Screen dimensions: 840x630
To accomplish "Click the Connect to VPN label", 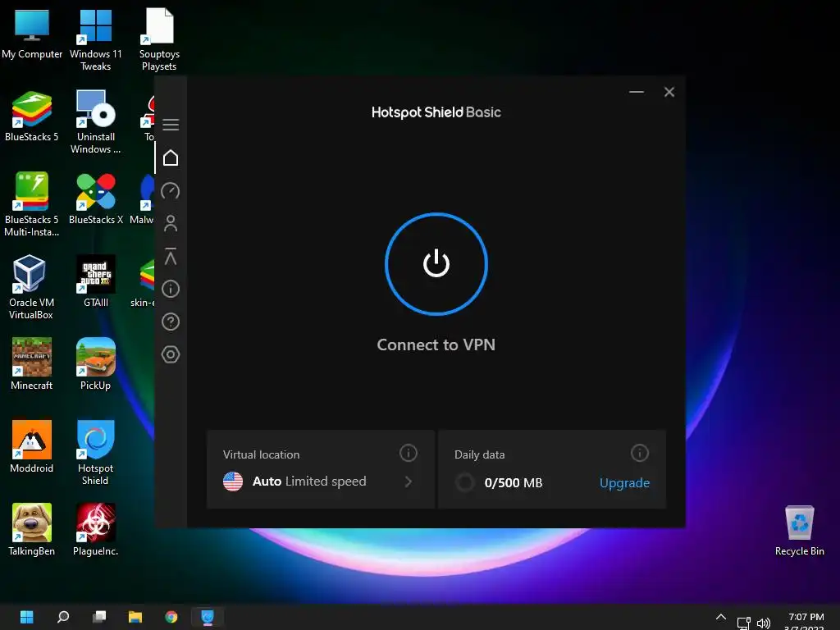I will pos(436,345).
